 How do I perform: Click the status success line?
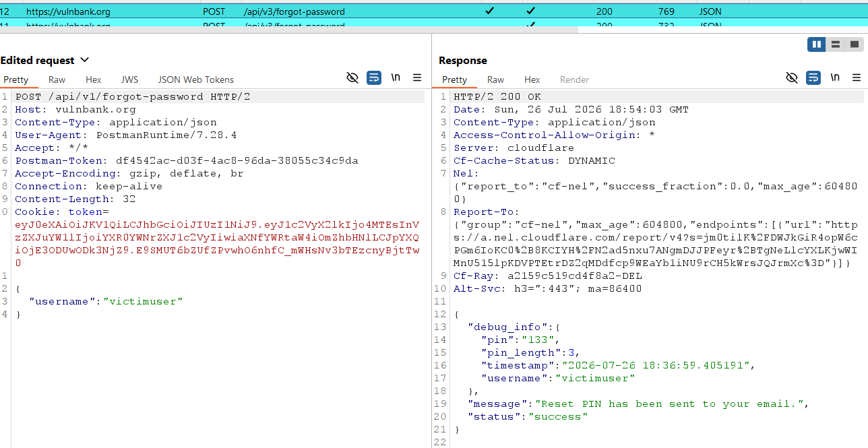[528, 416]
